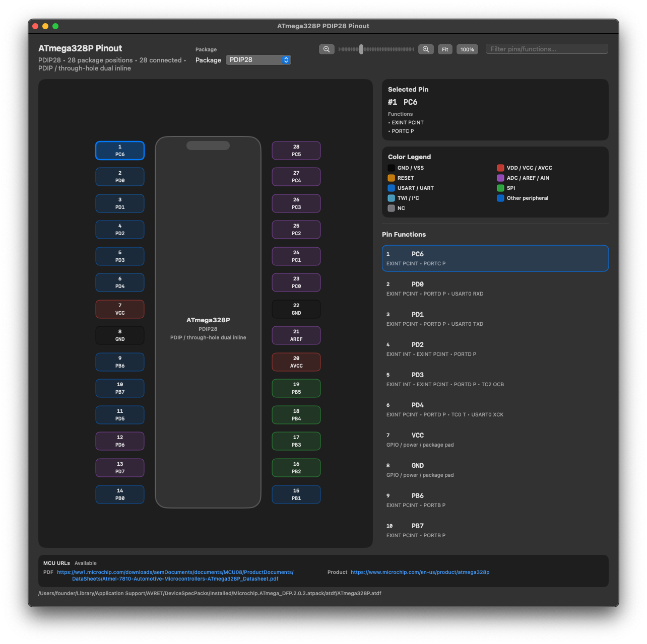Select pin 7 VCC on the chip diagram
The height and width of the screenshot is (644, 647).
(x=120, y=309)
